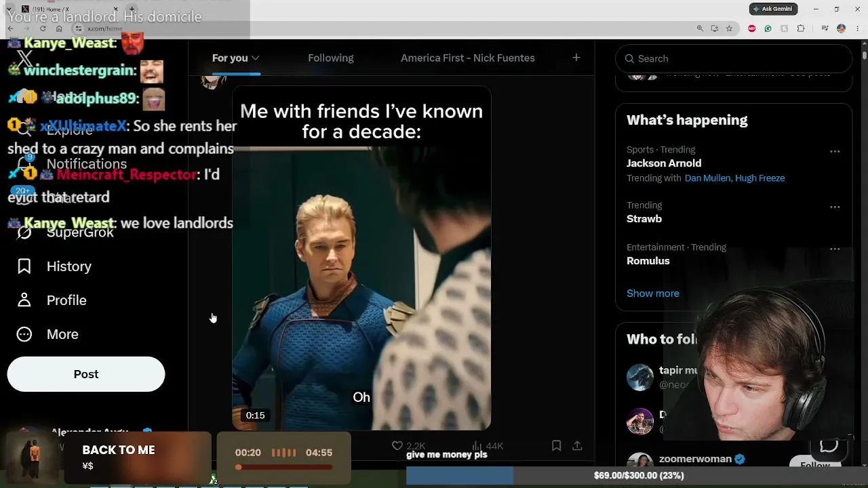Open options for Strawb trend

pos(835,207)
